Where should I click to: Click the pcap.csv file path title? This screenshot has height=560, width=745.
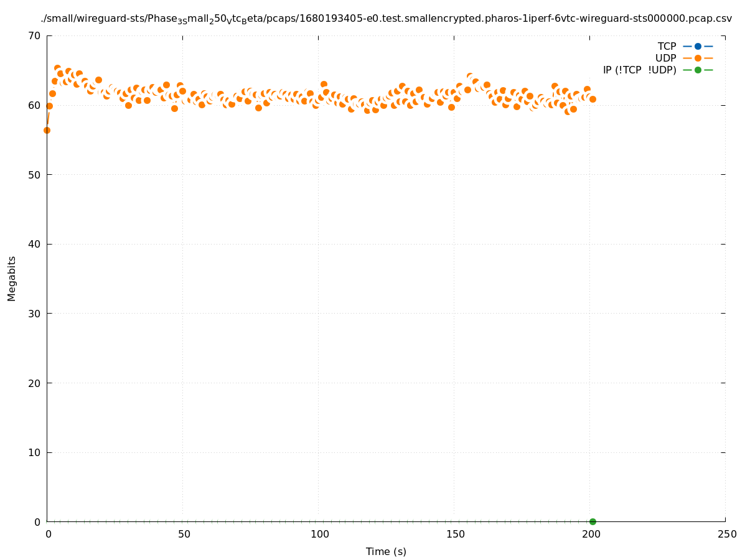pyautogui.click(x=386, y=19)
